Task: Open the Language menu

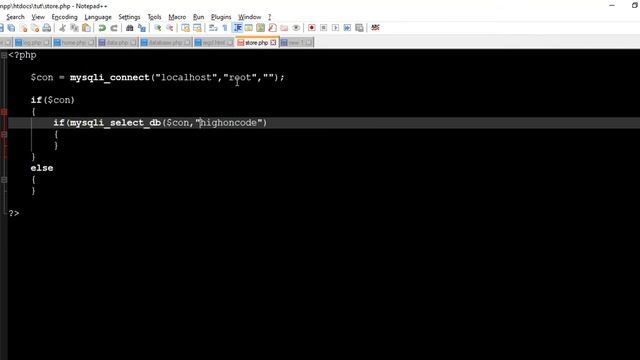Action: coord(98,17)
